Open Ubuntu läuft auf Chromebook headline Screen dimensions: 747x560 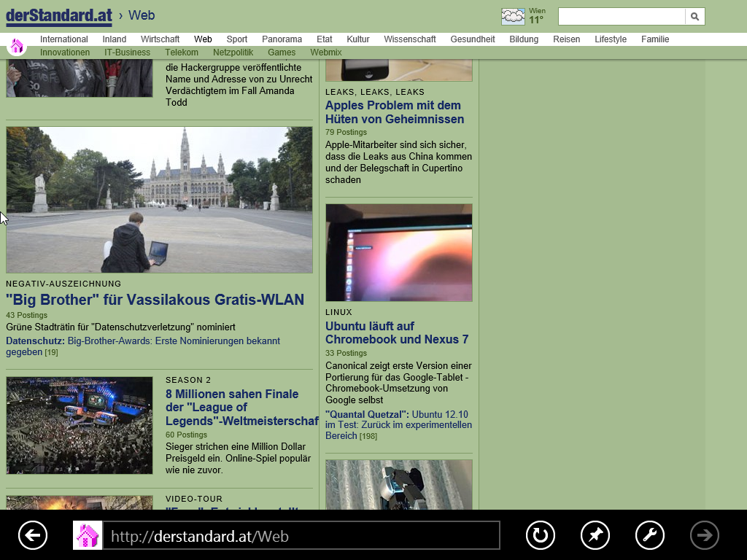(397, 332)
